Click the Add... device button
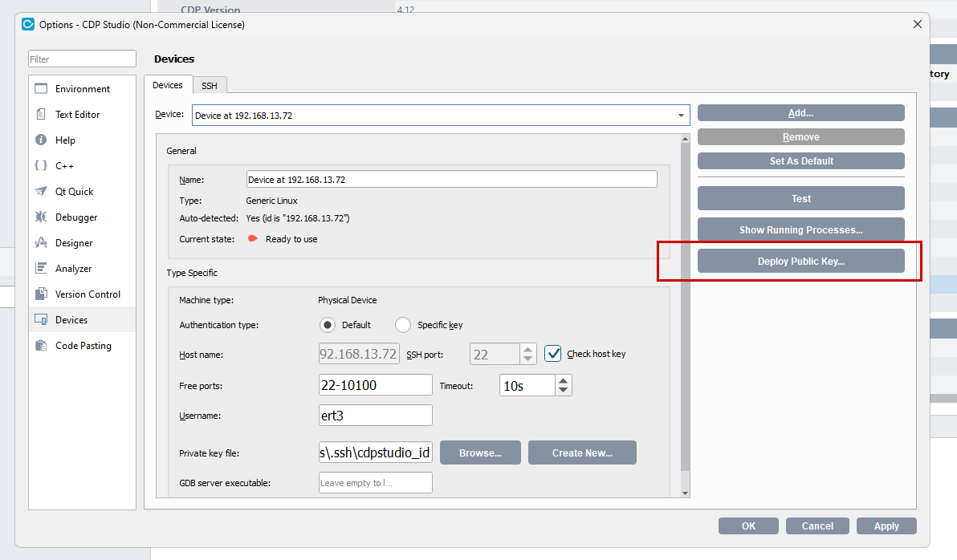This screenshot has height=560, width=957. click(x=800, y=113)
